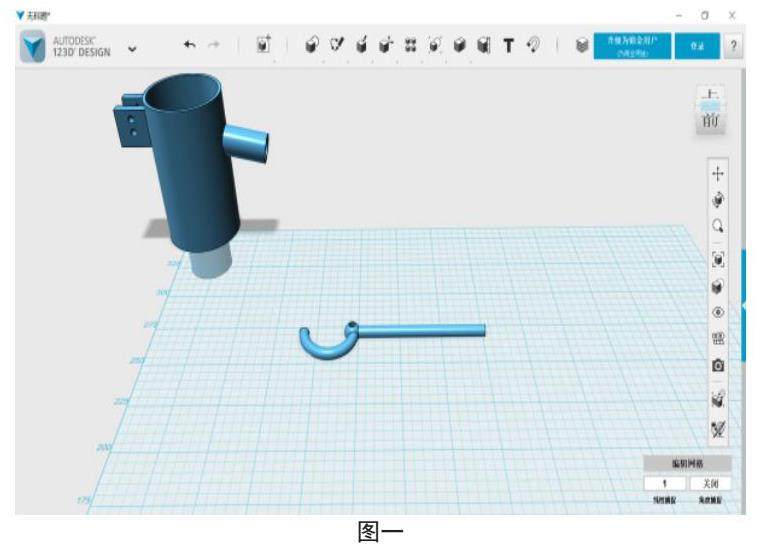The width and height of the screenshot is (763, 547).
Task: Select the Pan tool in navigation bar
Action: (x=717, y=172)
